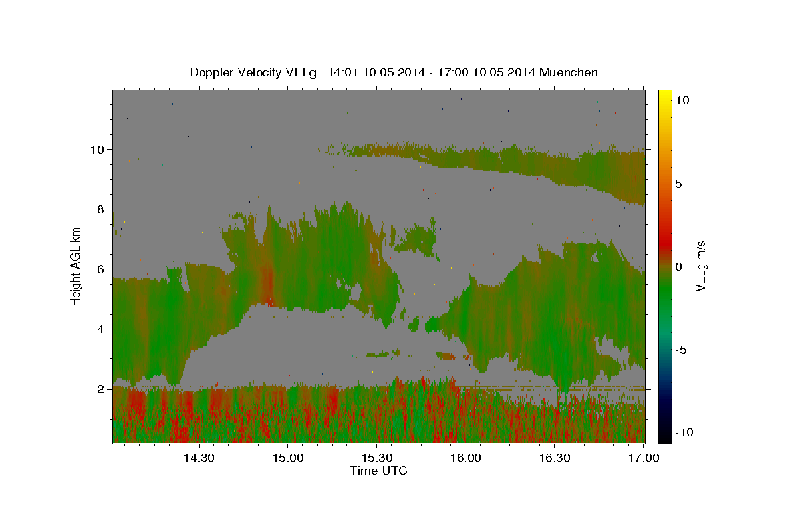Image resolution: width=798 pixels, height=532 pixels.
Task: Click the '16:30' time axis label
Action: [x=555, y=458]
